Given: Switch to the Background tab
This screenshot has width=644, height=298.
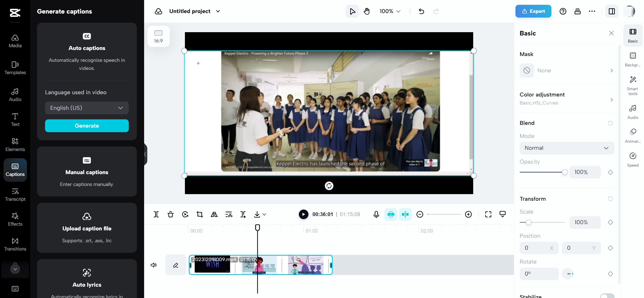Looking at the screenshot, I should point(633,59).
